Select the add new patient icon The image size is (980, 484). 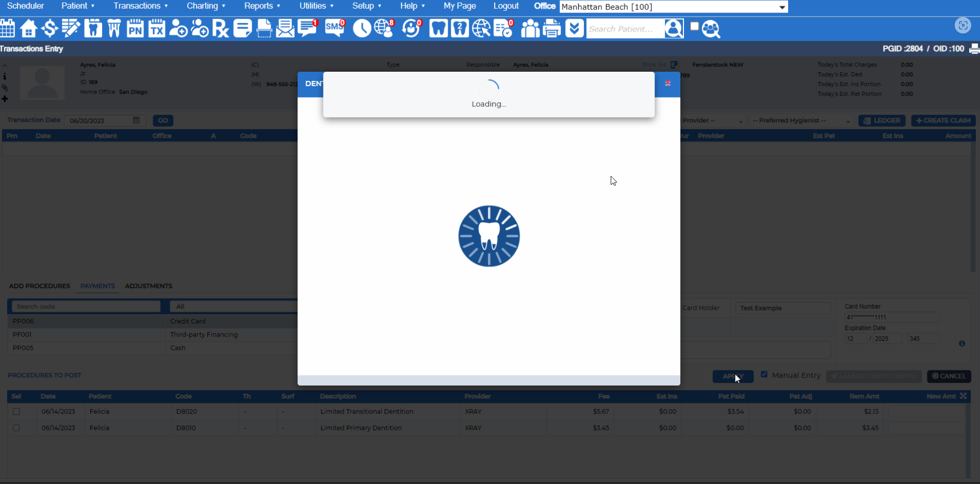pos(178,28)
